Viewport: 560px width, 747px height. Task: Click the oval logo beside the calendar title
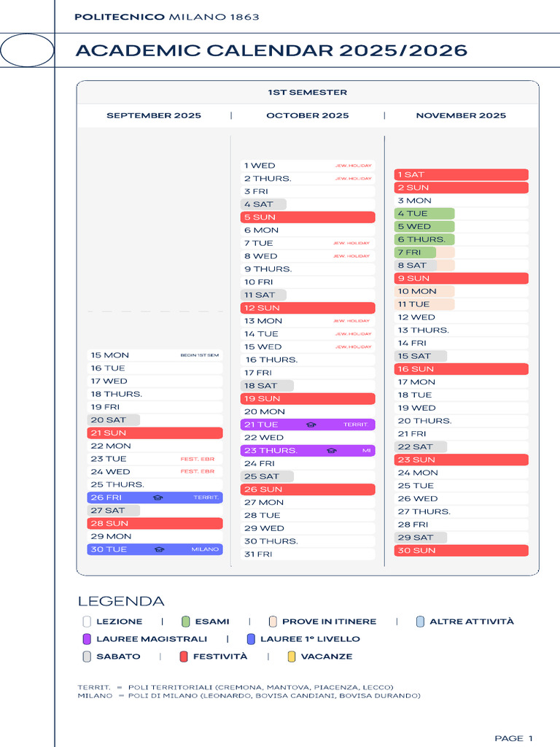27,50
